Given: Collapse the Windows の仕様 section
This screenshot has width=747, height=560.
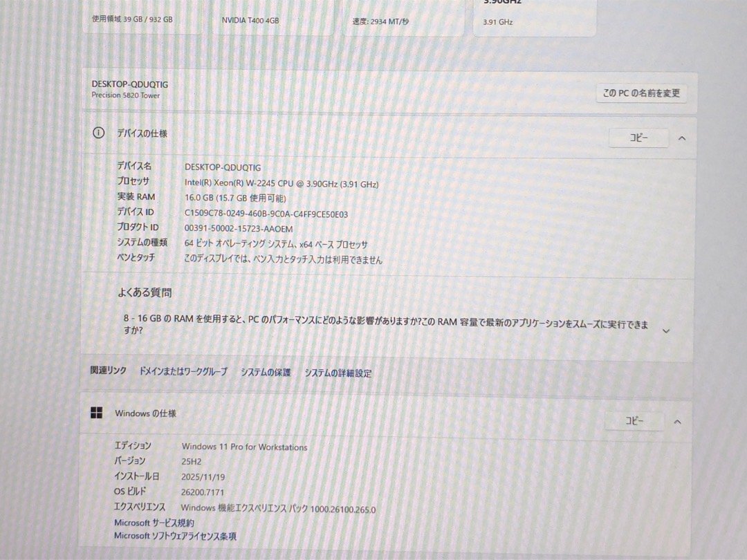Looking at the screenshot, I should [x=677, y=422].
